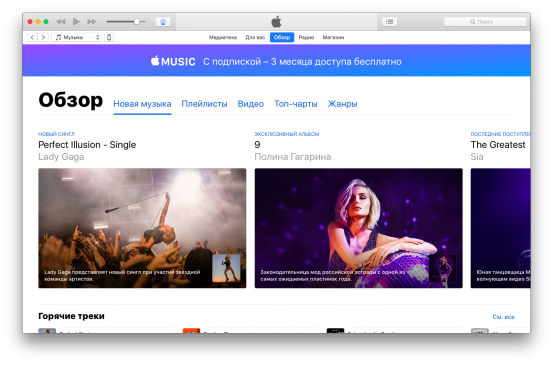The width and height of the screenshot is (553, 365).
Task: Open the Sia artist link
Action: pos(477,157)
